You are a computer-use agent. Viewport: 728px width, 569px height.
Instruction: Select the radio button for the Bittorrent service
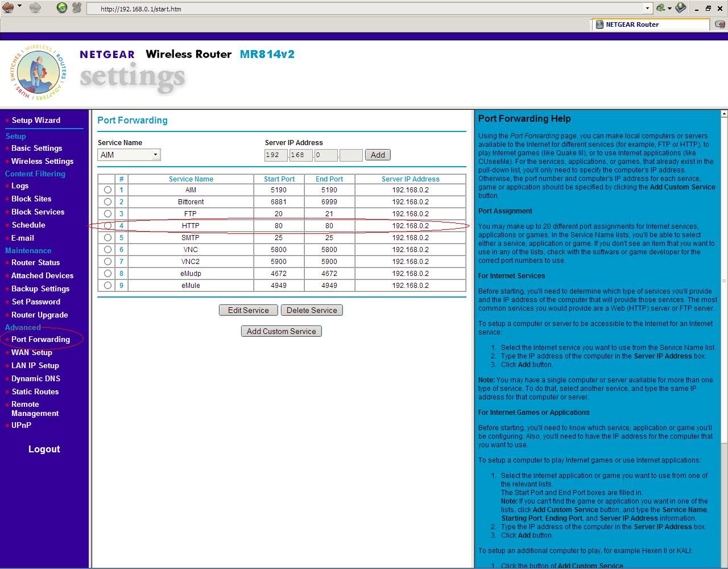tap(107, 201)
